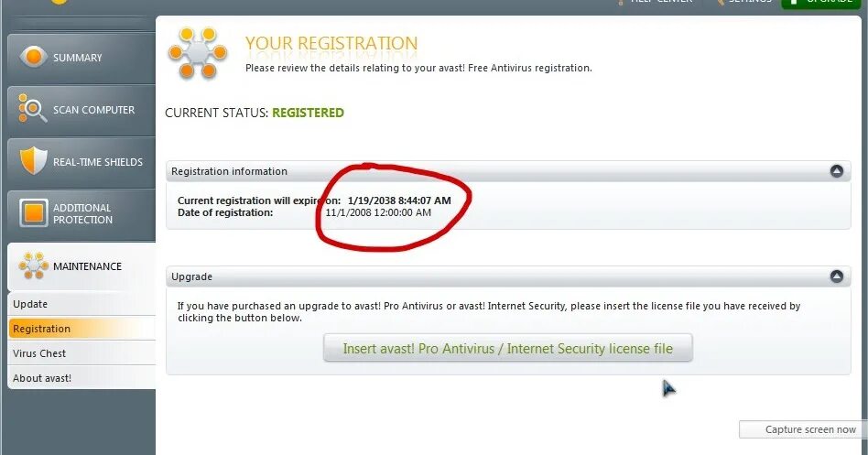Click the Additional Protection orange square icon
Image resolution: width=868 pixels, height=455 pixels.
click(x=34, y=213)
